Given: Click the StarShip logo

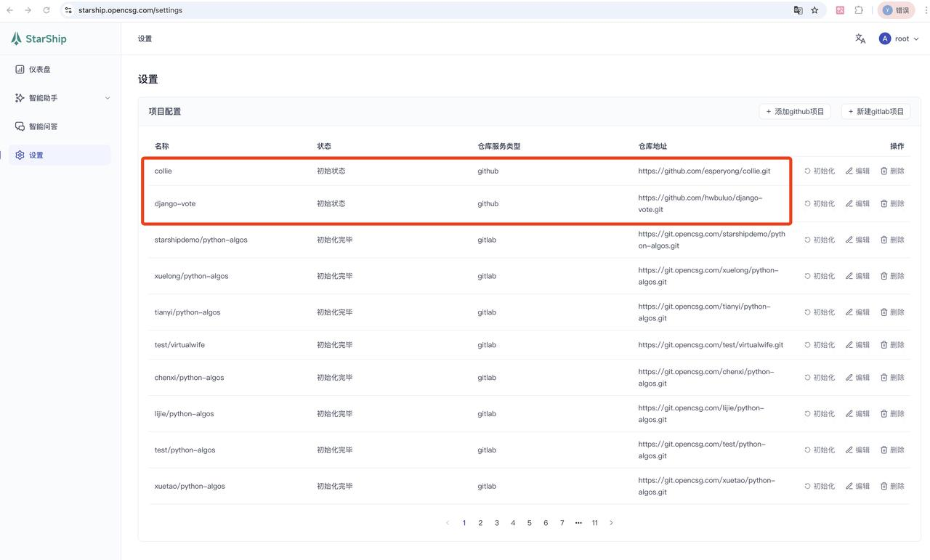Looking at the screenshot, I should 38,38.
